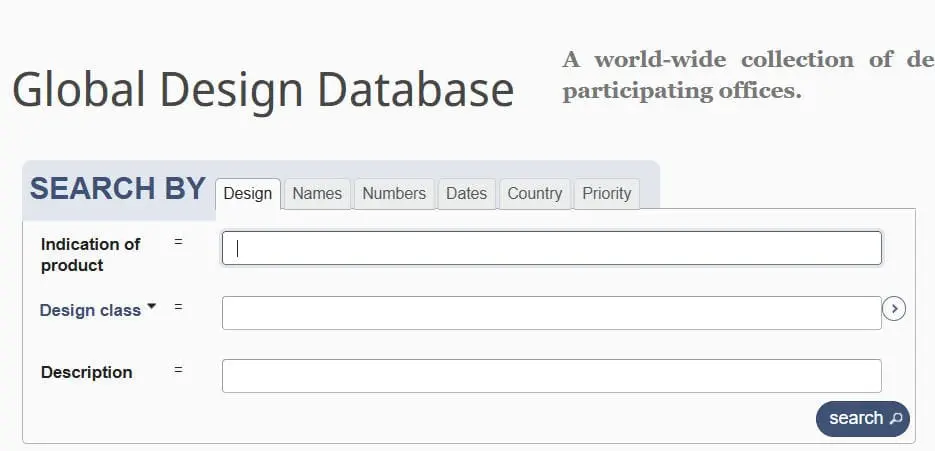Open the Design class browser arrow icon

(894, 309)
